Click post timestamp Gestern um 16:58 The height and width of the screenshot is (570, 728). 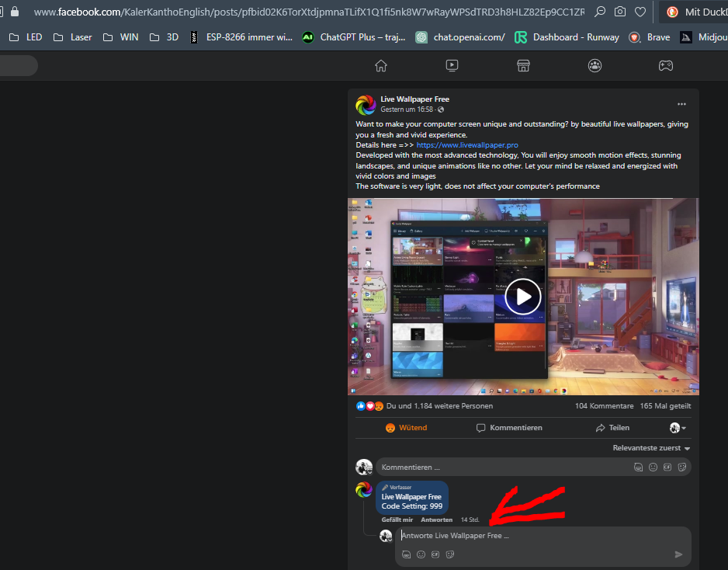(407, 109)
